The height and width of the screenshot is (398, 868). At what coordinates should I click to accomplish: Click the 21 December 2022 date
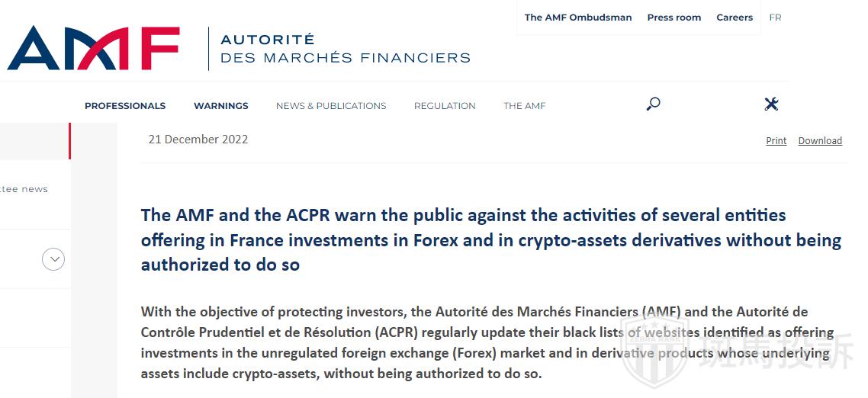tap(198, 140)
